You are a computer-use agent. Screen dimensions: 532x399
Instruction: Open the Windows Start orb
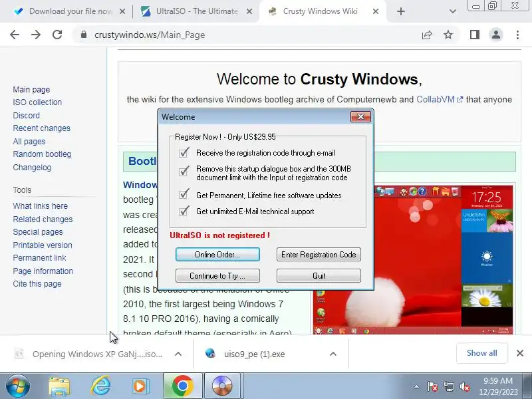[x=17, y=386]
